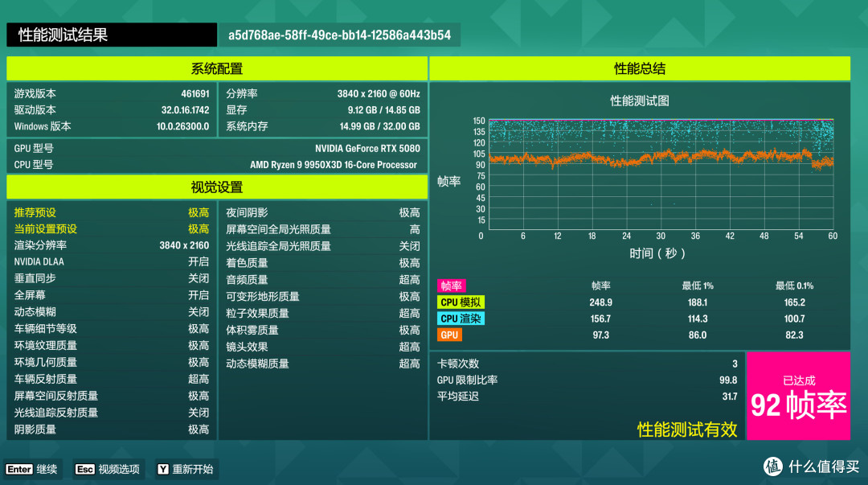Click the 分辨率 3840 x 2160 @ 60Hz row
This screenshot has height=485, width=868.
click(x=323, y=93)
